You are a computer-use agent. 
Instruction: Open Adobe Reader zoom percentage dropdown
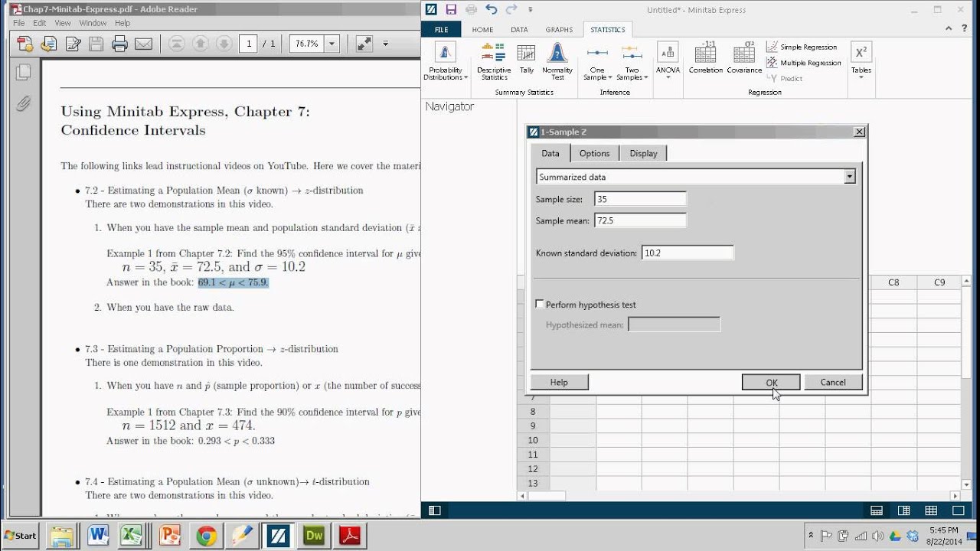point(332,44)
